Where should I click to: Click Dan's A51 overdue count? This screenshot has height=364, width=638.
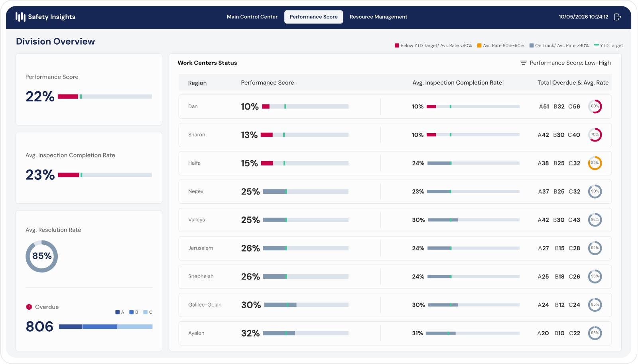[x=544, y=106]
